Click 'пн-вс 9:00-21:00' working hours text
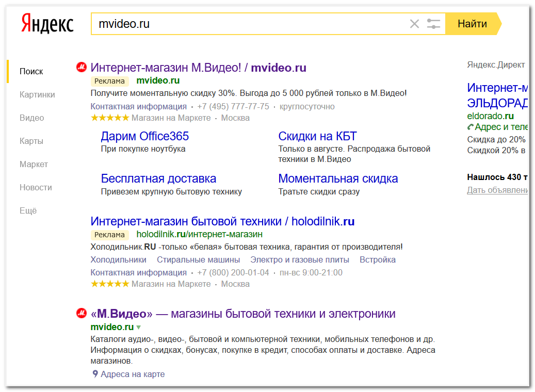The image size is (535, 392). [311, 272]
